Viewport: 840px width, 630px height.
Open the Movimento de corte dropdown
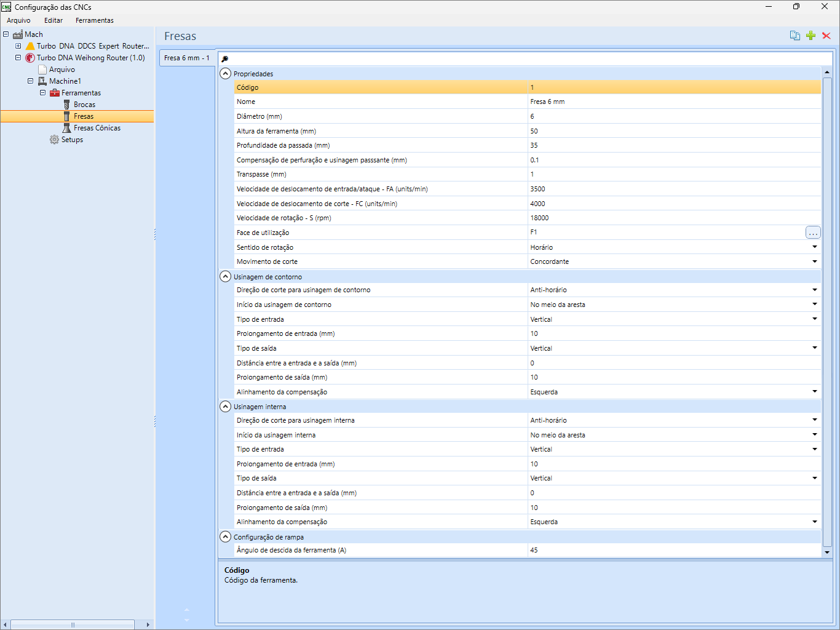click(814, 261)
